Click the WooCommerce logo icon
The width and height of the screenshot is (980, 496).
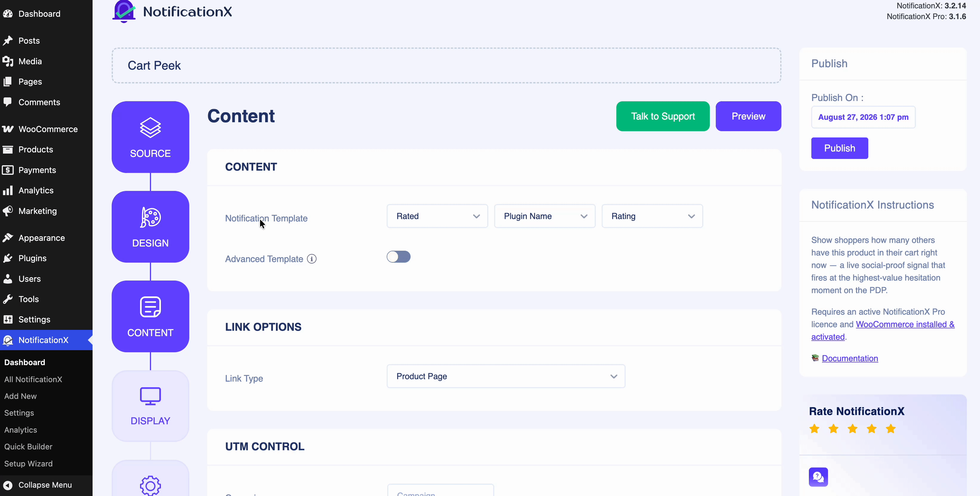(x=8, y=129)
